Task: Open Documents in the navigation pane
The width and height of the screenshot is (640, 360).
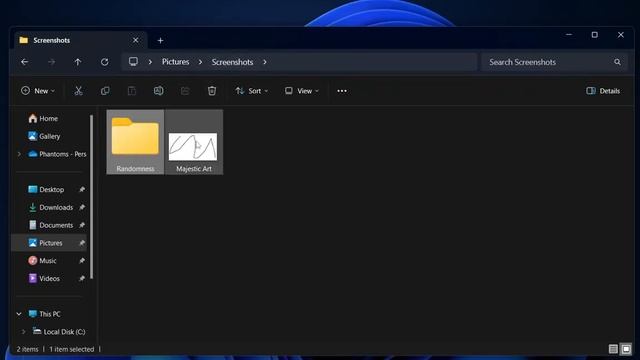Action: (51, 225)
